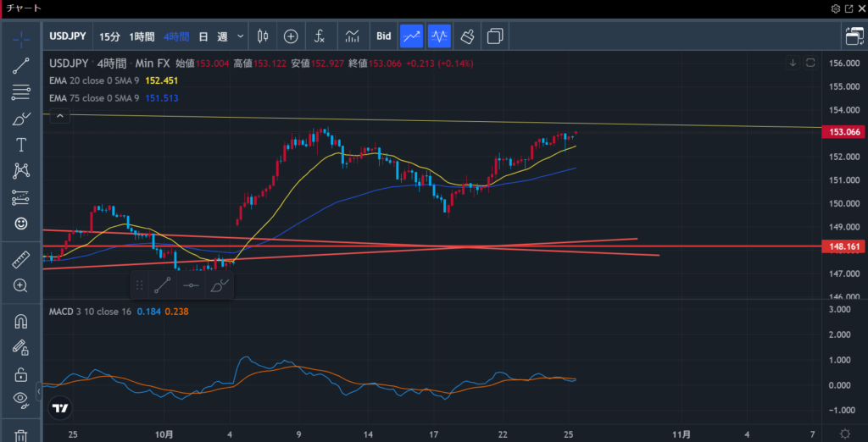Switch to the 1時間 timeframe
This screenshot has height=442, width=868.
(142, 36)
